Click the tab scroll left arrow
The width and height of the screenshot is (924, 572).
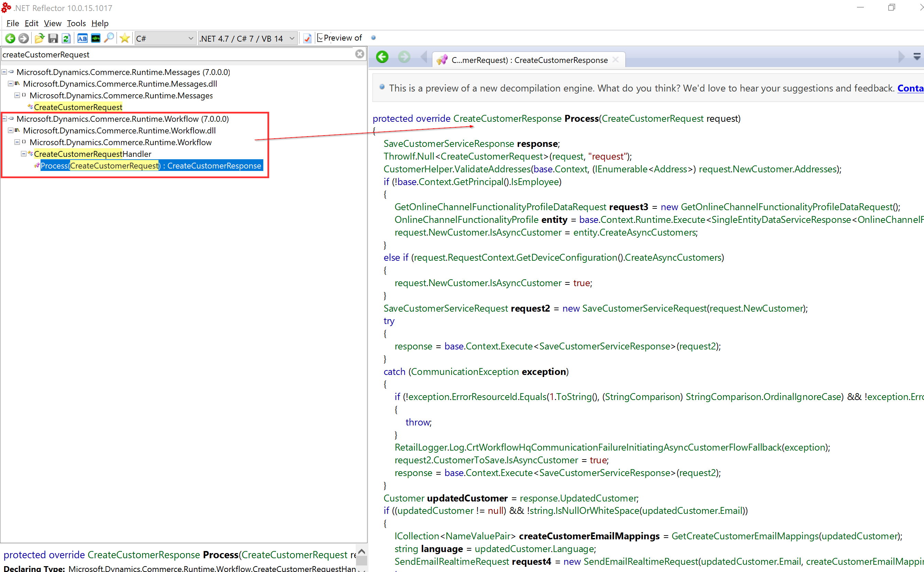424,57
